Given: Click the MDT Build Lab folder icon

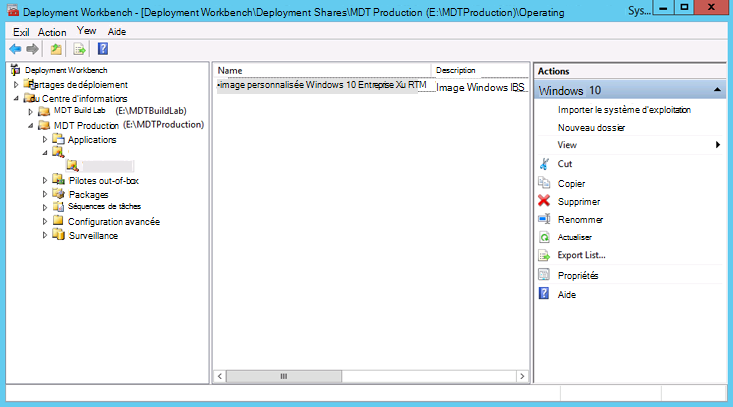Looking at the screenshot, I should point(44,111).
